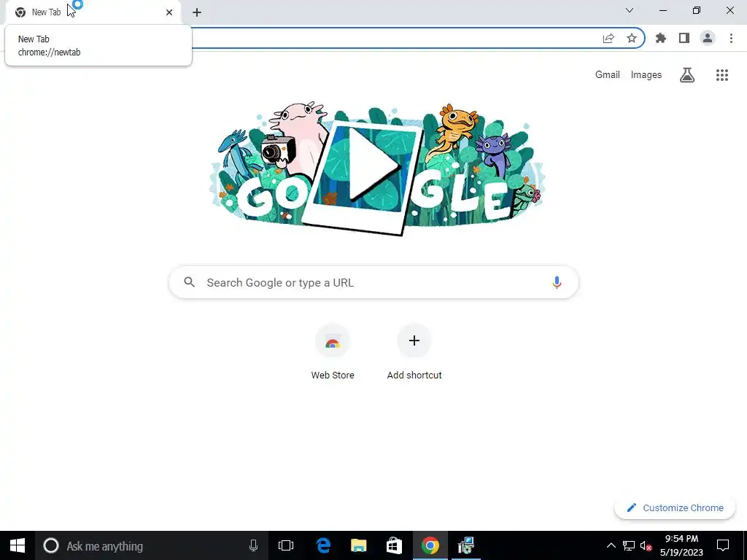Open the Images link
The width and height of the screenshot is (747, 560).
coord(646,75)
